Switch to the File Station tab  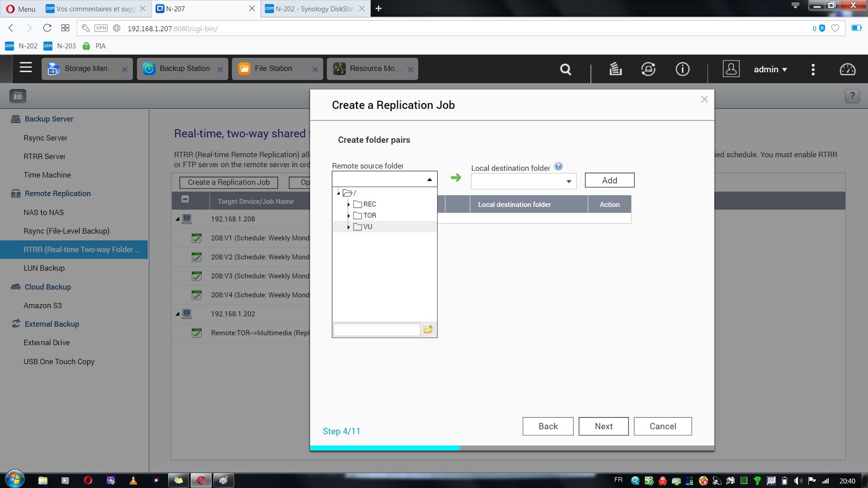[273, 69]
